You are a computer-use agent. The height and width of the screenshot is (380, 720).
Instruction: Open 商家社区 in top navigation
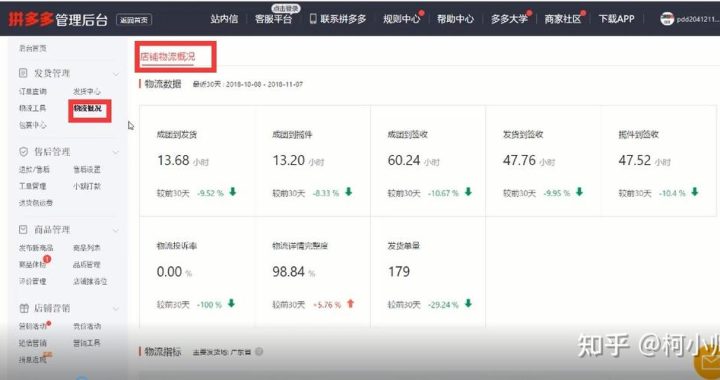coord(563,19)
